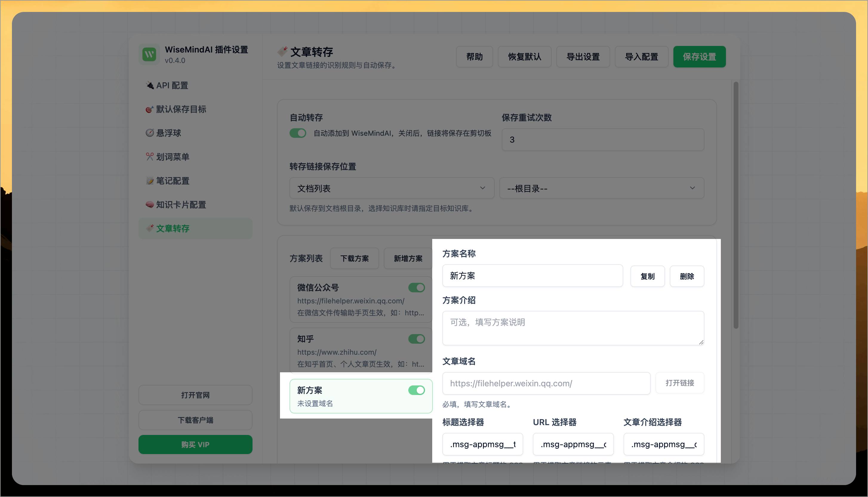Disable the 自动转存 switch
The height and width of the screenshot is (497, 868).
coord(298,133)
